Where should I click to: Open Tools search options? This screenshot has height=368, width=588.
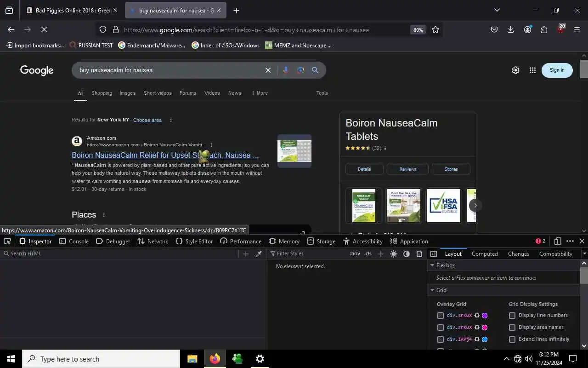coord(322,93)
